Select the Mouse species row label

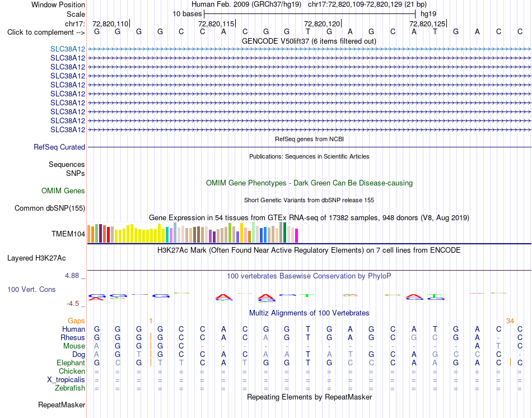point(74,346)
